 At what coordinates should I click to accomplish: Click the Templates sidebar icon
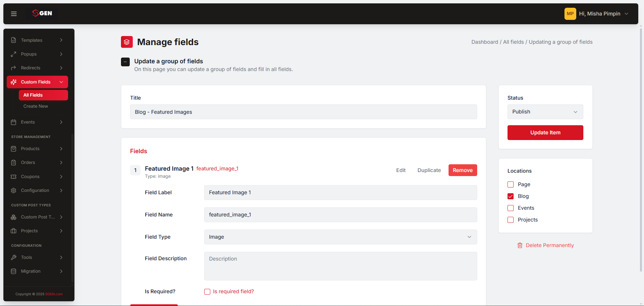coord(13,40)
